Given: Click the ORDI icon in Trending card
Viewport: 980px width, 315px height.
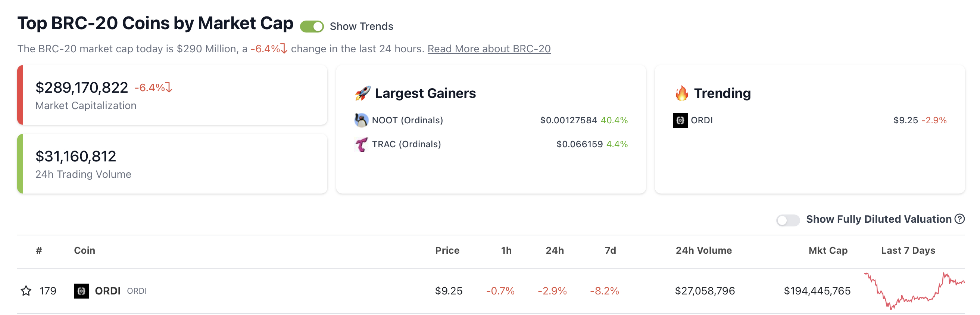Looking at the screenshot, I should tap(680, 120).
